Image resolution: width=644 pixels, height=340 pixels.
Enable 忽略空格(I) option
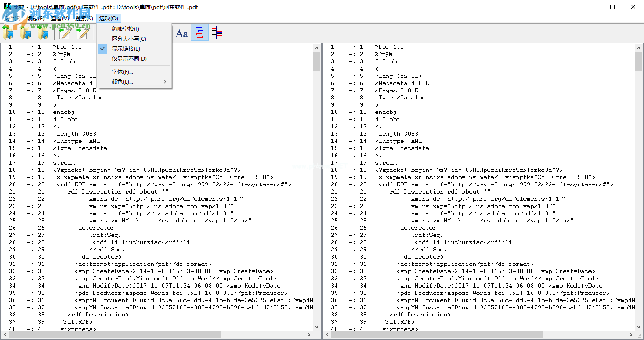click(134, 29)
